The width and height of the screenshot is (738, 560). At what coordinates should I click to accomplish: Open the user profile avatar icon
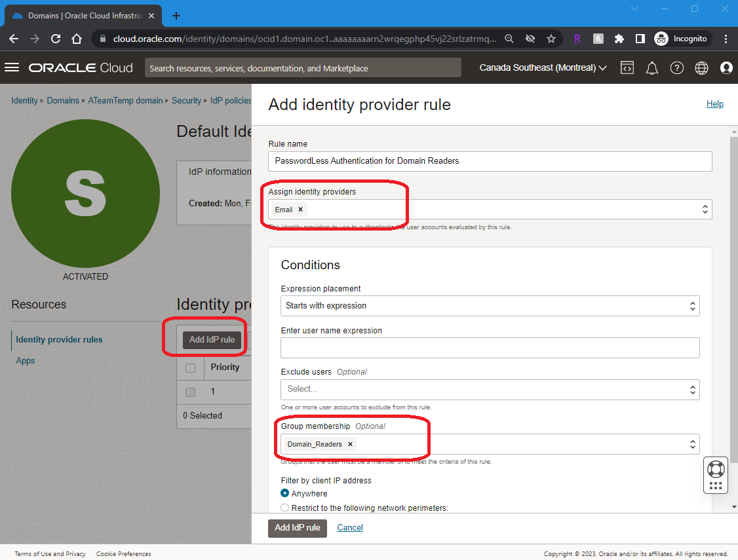pyautogui.click(x=726, y=67)
